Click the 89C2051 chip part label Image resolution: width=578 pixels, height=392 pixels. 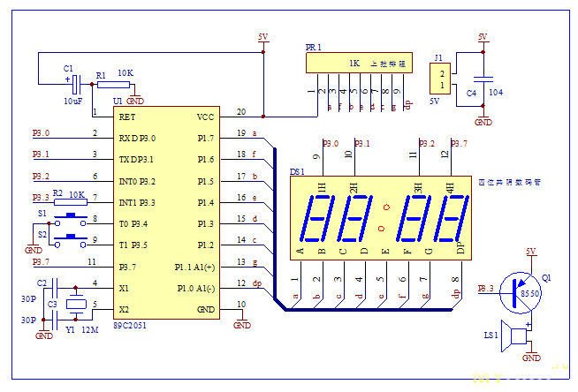click(x=129, y=326)
